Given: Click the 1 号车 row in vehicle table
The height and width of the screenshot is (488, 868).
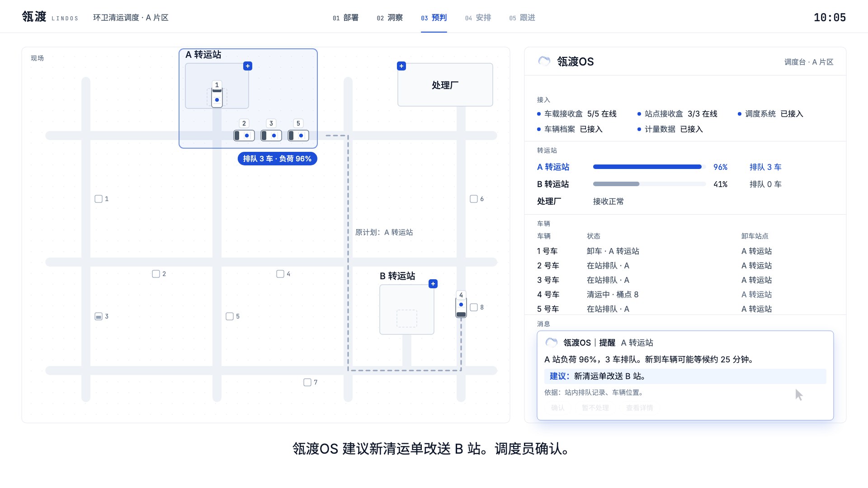Looking at the screenshot, I should 685,251.
